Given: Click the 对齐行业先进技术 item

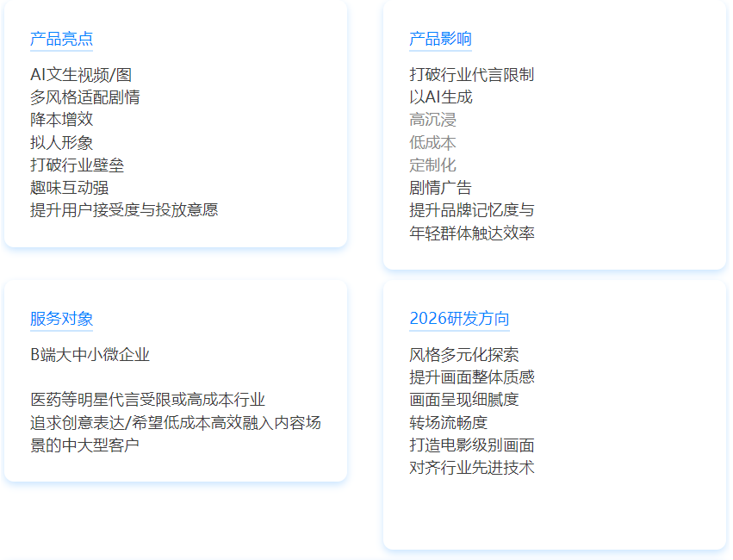Looking at the screenshot, I should pyautogui.click(x=471, y=467).
